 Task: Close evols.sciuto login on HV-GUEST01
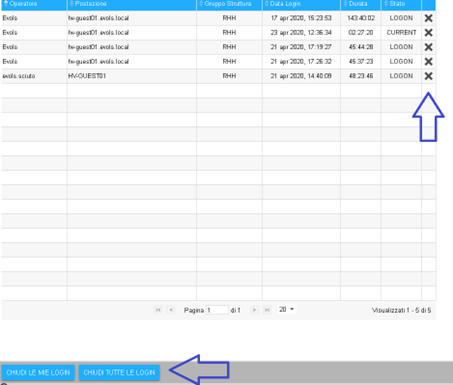(428, 76)
